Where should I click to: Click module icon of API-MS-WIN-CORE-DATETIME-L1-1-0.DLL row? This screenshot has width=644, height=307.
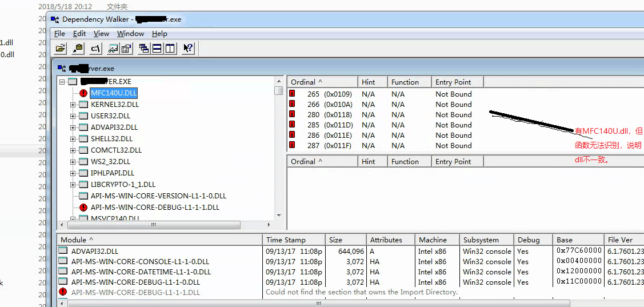click(63, 271)
